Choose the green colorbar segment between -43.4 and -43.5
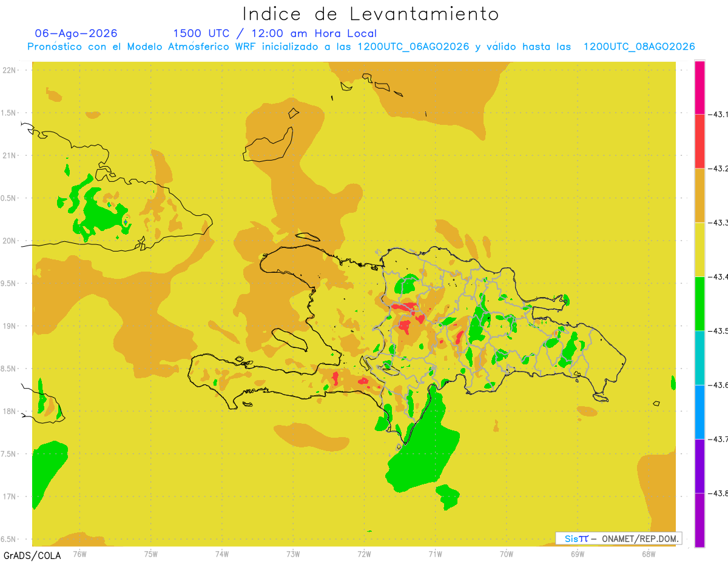This screenshot has width=728, height=562. click(x=699, y=303)
